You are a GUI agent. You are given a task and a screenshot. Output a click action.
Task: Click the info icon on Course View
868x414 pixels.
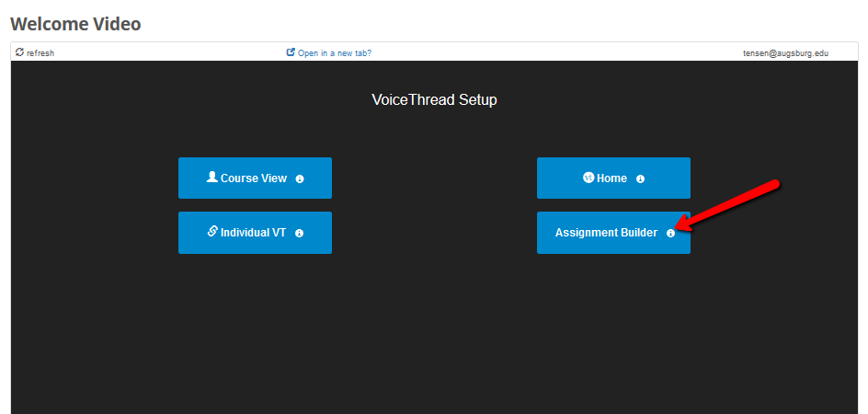(x=300, y=179)
